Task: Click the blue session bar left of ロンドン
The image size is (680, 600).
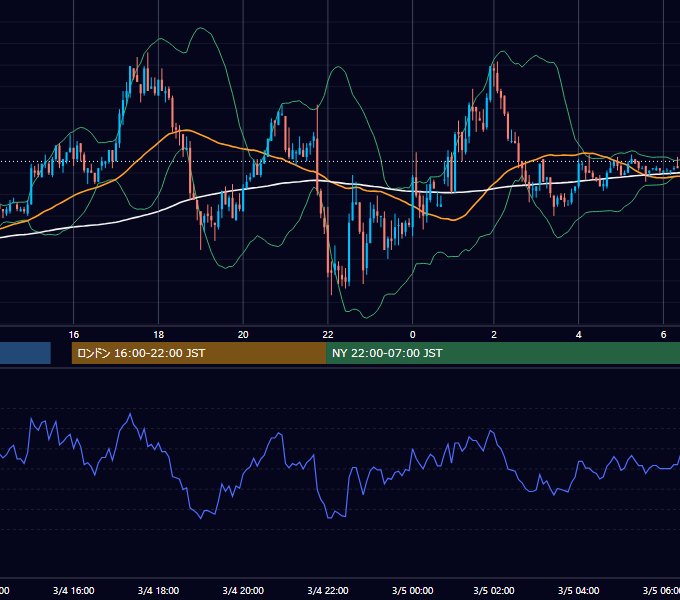Action: pos(25,353)
